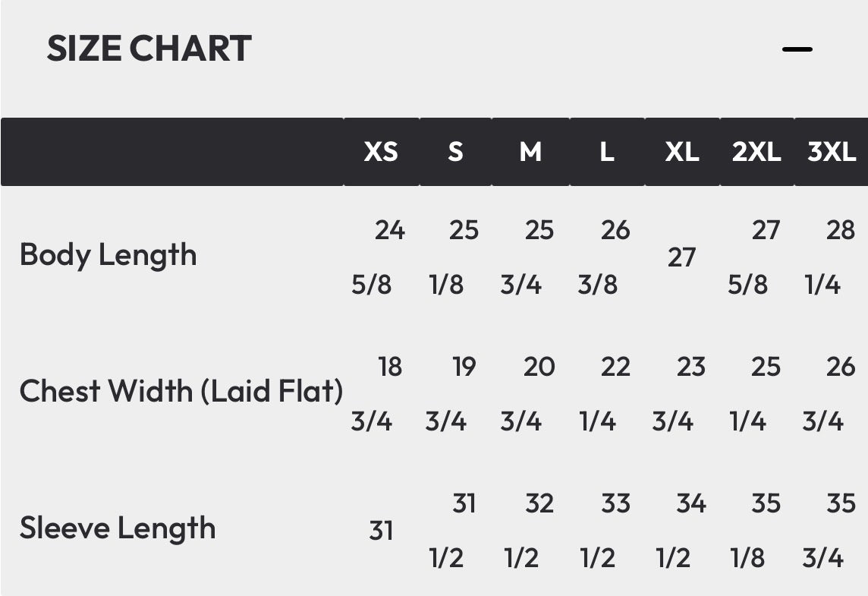This screenshot has width=868, height=596.
Task: Click M chest width value 20 3/4
Action: [530, 393]
